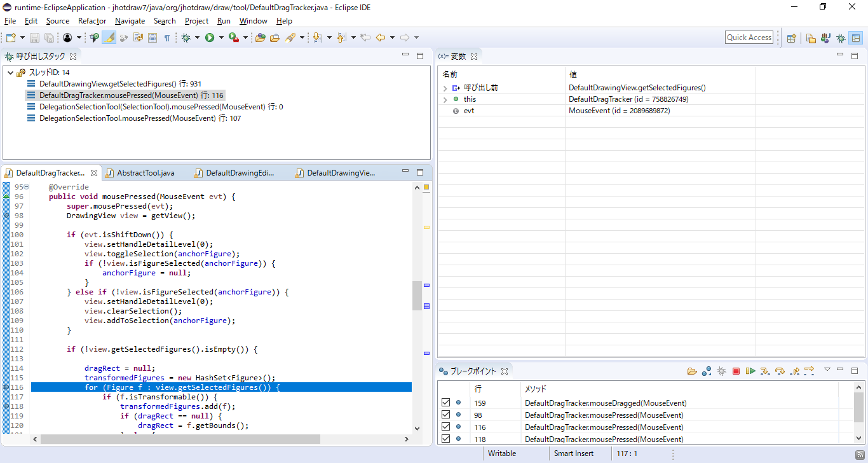The width and height of the screenshot is (868, 463).
Task: Click Open Perspective icon
Action: [791, 38]
